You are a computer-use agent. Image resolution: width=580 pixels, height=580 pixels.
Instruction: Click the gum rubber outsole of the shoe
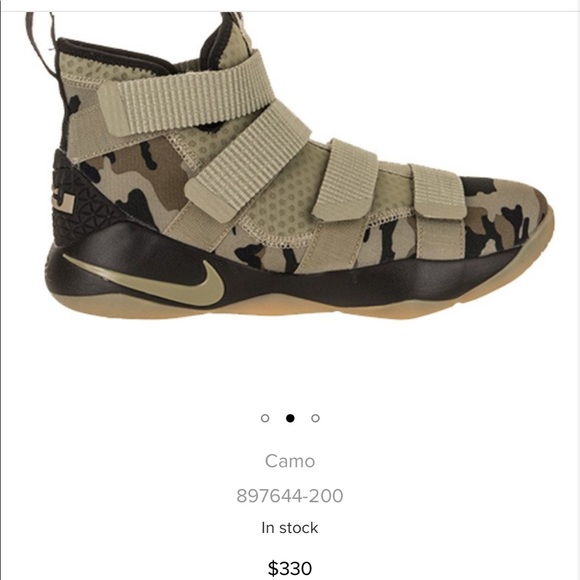click(x=296, y=305)
